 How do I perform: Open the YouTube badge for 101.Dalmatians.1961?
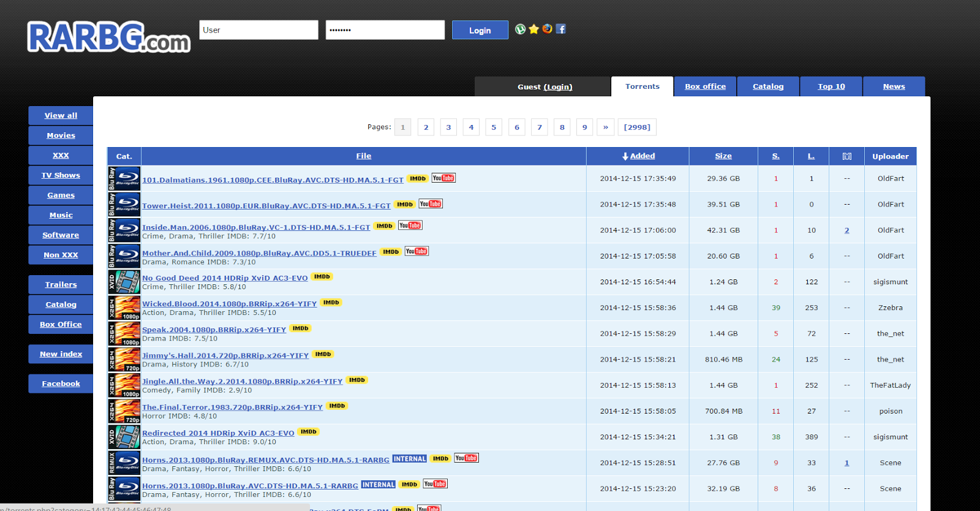click(x=443, y=178)
